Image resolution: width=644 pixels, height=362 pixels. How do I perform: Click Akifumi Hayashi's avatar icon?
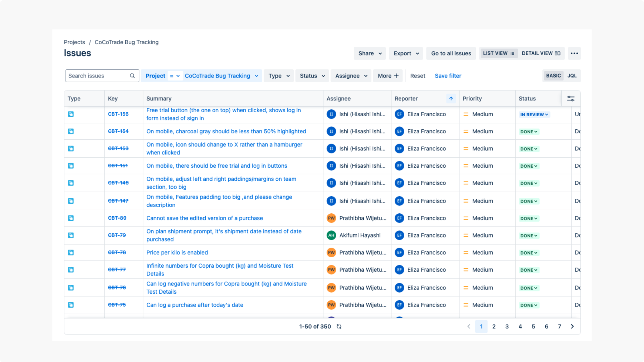[x=331, y=235]
